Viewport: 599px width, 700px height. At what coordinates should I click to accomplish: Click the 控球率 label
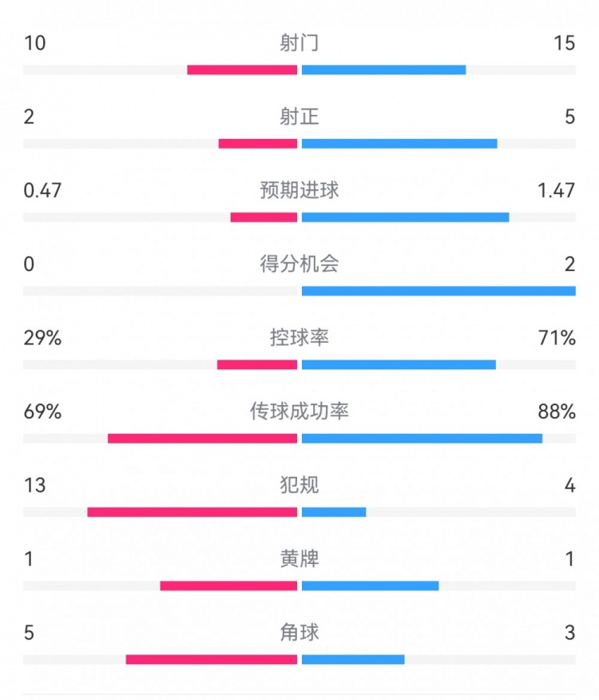[299, 338]
